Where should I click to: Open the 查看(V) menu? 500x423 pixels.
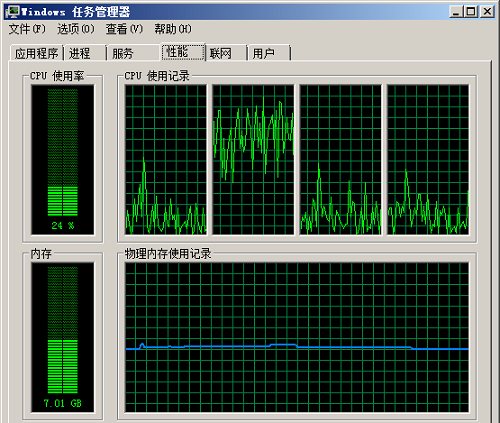[124, 29]
